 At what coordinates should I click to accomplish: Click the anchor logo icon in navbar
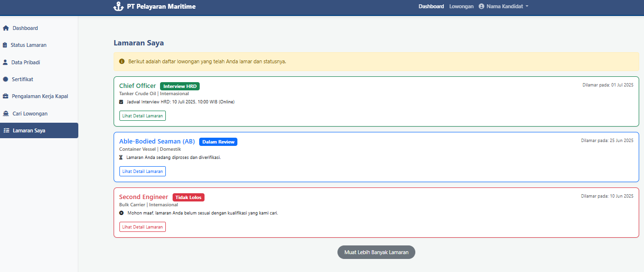tap(118, 7)
